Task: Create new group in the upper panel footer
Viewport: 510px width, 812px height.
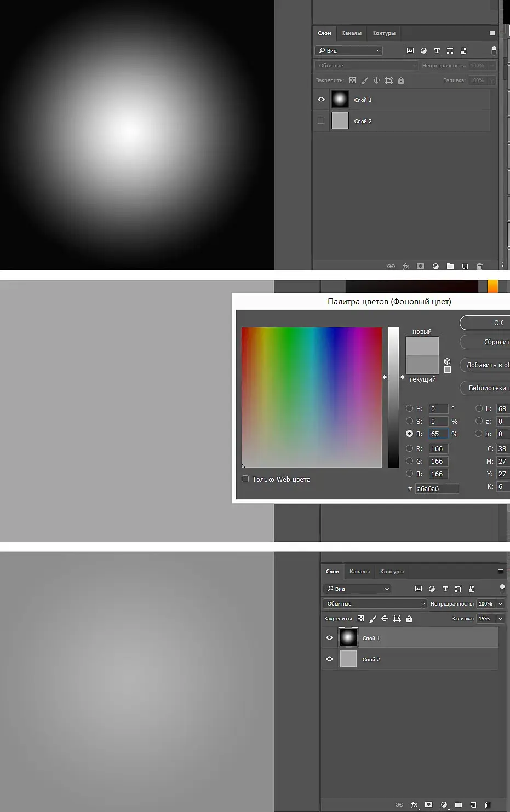Action: (x=450, y=266)
